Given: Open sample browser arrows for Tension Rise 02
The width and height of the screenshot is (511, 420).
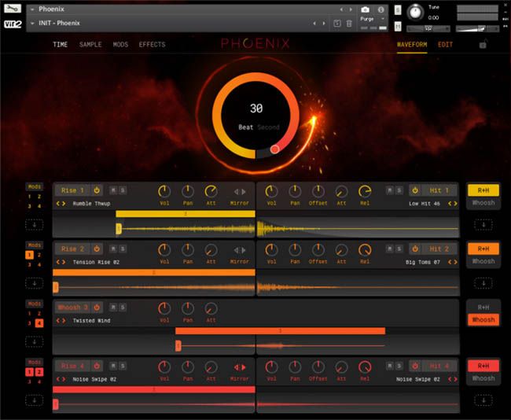Looking at the screenshot, I should 61,262.
